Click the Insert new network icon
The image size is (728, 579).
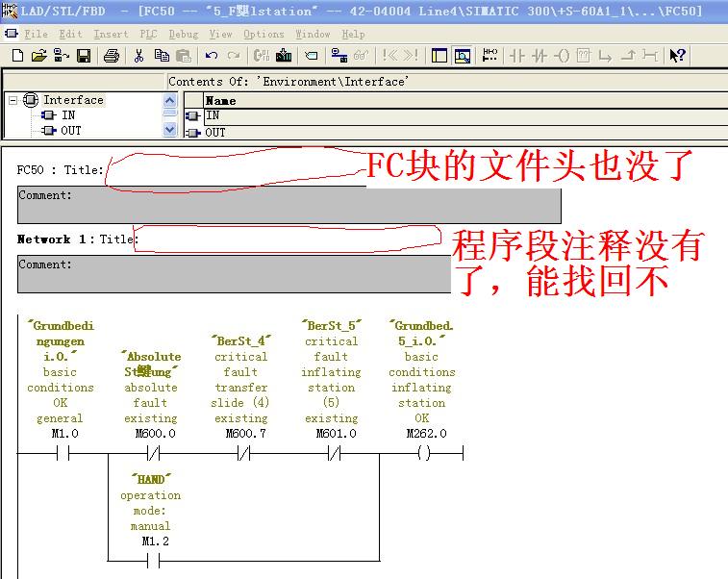312,56
